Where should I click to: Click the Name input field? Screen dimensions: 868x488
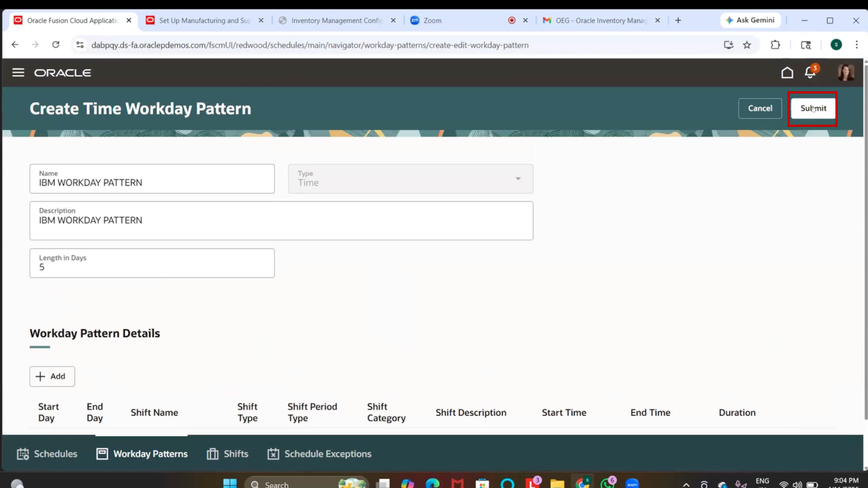pyautogui.click(x=152, y=179)
